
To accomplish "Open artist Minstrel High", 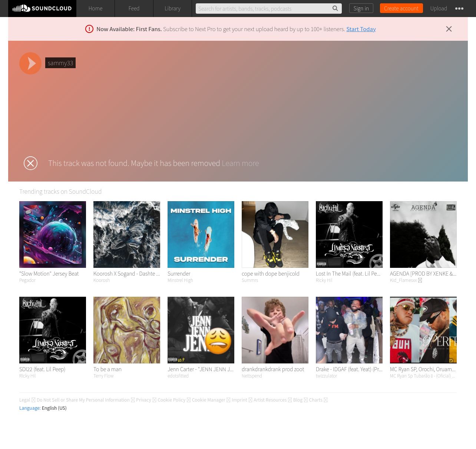I will pos(180,280).
